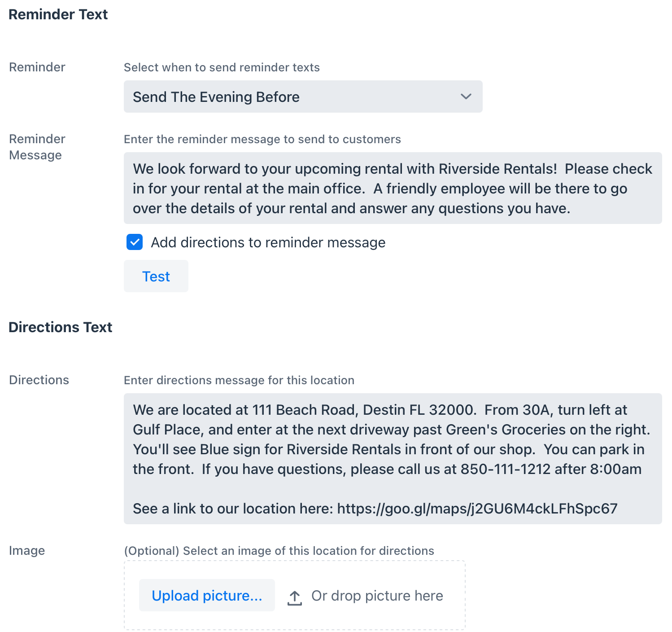
Task: Uncheck Add directions to reminder message
Action: point(135,242)
